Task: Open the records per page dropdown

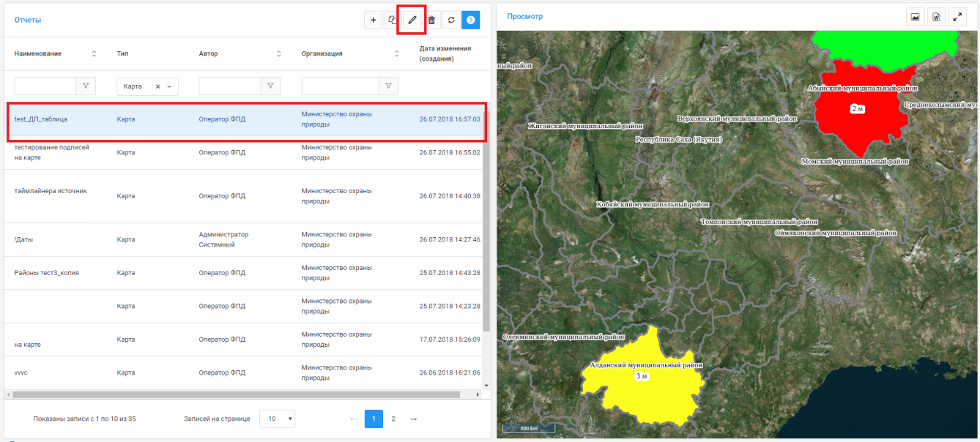Action: coord(277,419)
